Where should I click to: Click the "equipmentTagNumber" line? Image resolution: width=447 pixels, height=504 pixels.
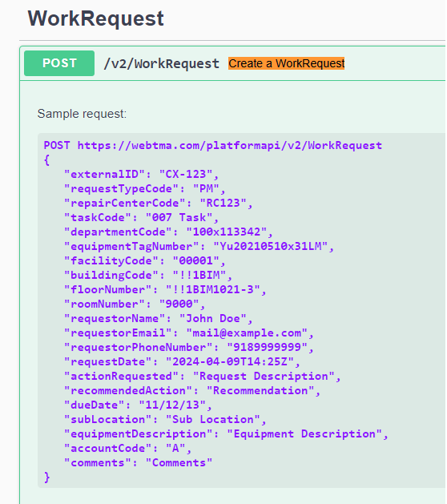[x=199, y=247]
